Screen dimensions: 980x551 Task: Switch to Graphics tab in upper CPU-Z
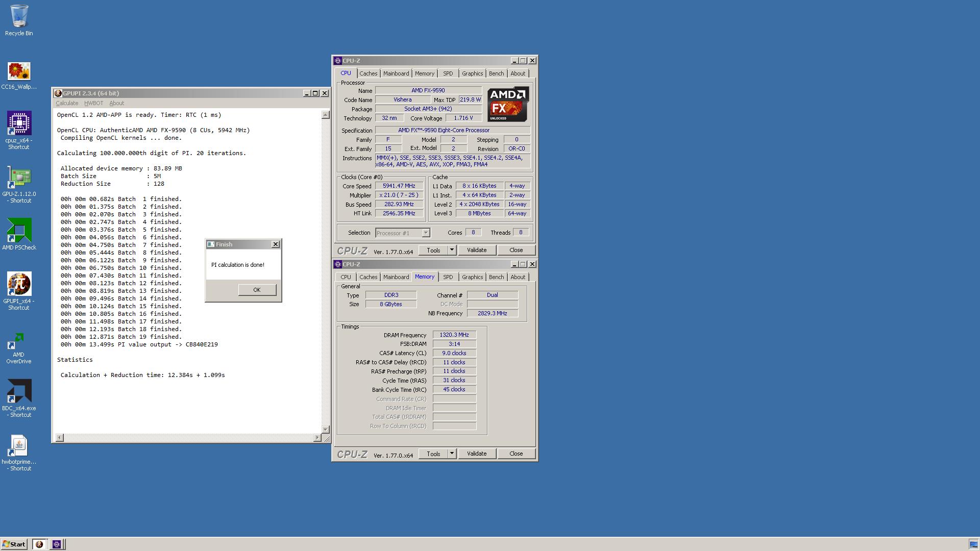[x=472, y=73]
